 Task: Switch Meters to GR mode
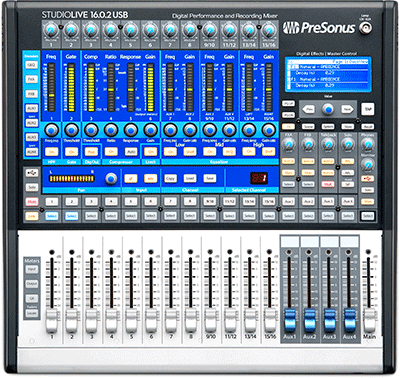(32, 298)
